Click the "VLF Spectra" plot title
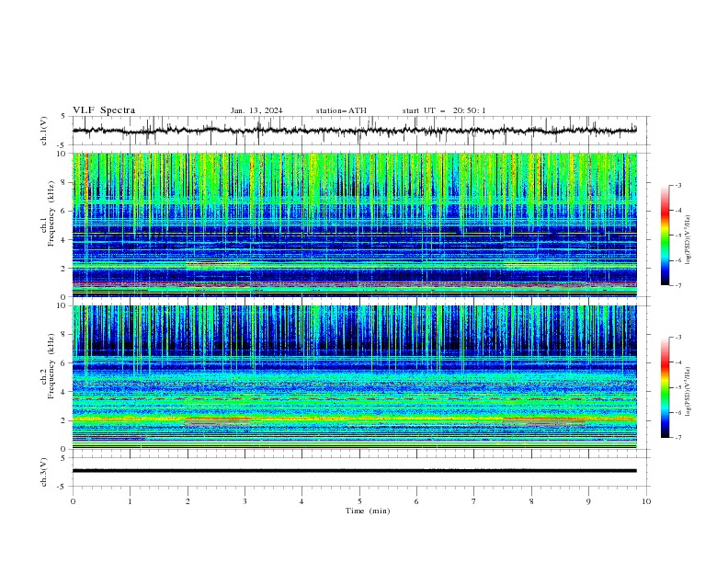Image resolution: width=728 pixels, height=563 pixels. 104,110
